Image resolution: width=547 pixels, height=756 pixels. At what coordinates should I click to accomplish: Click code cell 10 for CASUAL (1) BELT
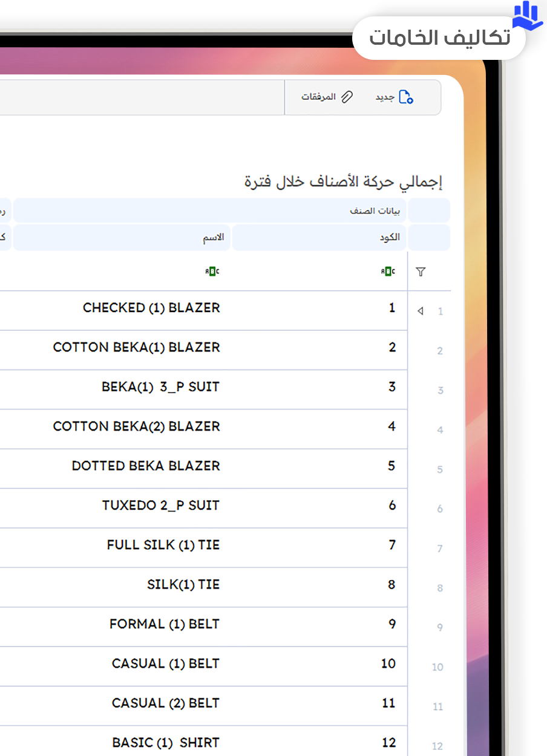pyautogui.click(x=388, y=663)
